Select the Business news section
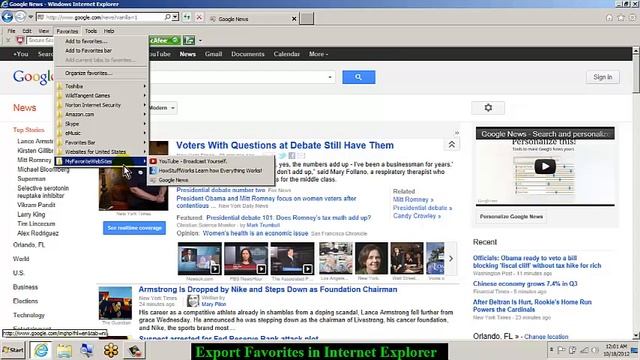Screen dimensions: 640x360 pyautogui.click(x=25, y=287)
